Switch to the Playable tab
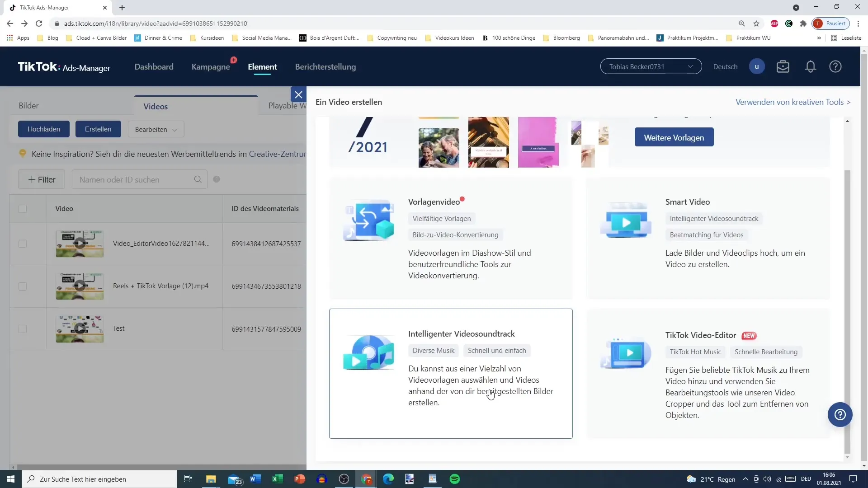The height and width of the screenshot is (488, 868). coord(287,106)
